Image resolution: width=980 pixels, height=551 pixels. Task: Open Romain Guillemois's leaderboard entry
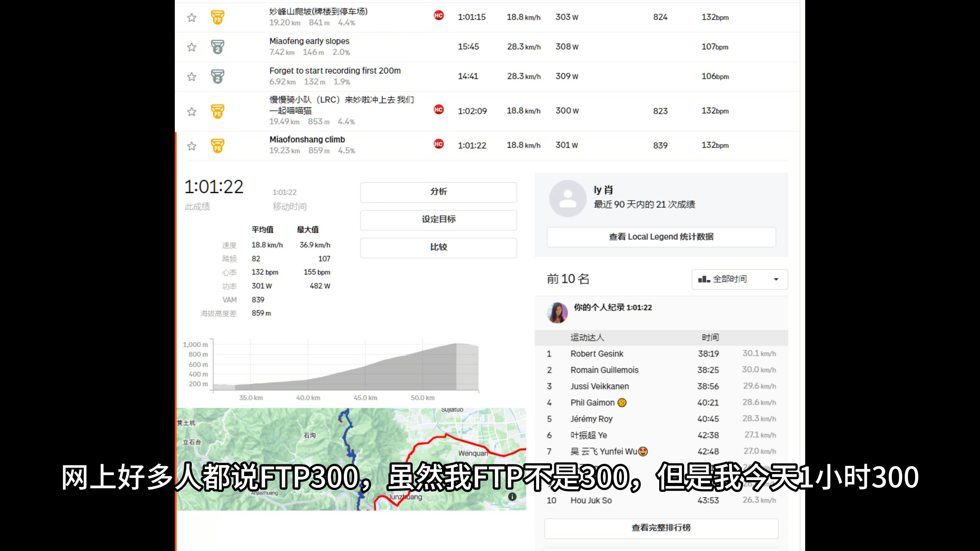[604, 370]
